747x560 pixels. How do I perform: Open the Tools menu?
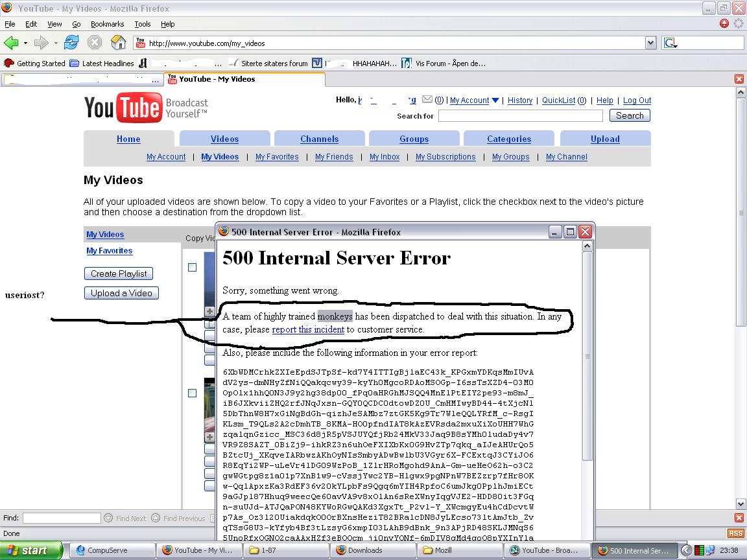(x=143, y=24)
